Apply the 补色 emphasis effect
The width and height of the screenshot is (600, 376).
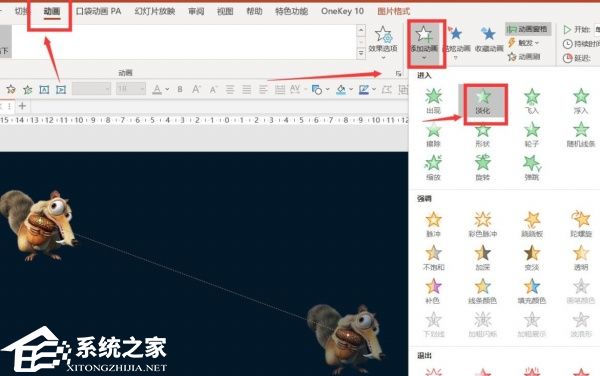coord(433,291)
